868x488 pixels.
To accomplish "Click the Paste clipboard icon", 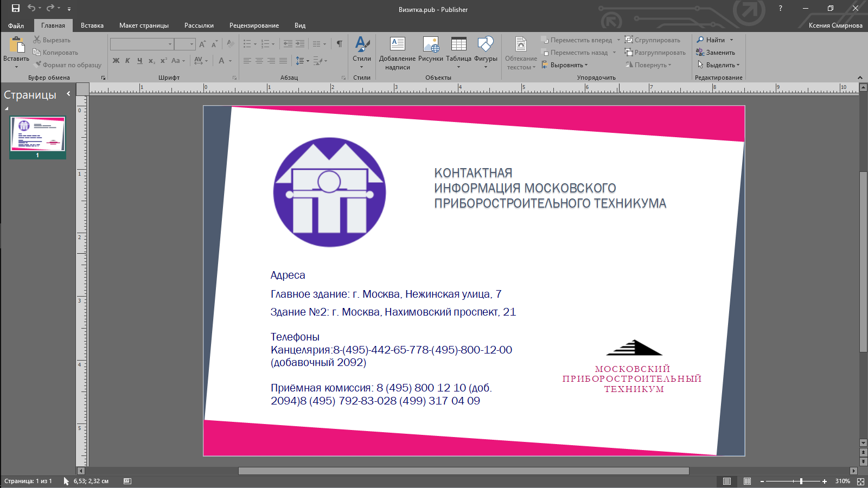I will click(16, 46).
